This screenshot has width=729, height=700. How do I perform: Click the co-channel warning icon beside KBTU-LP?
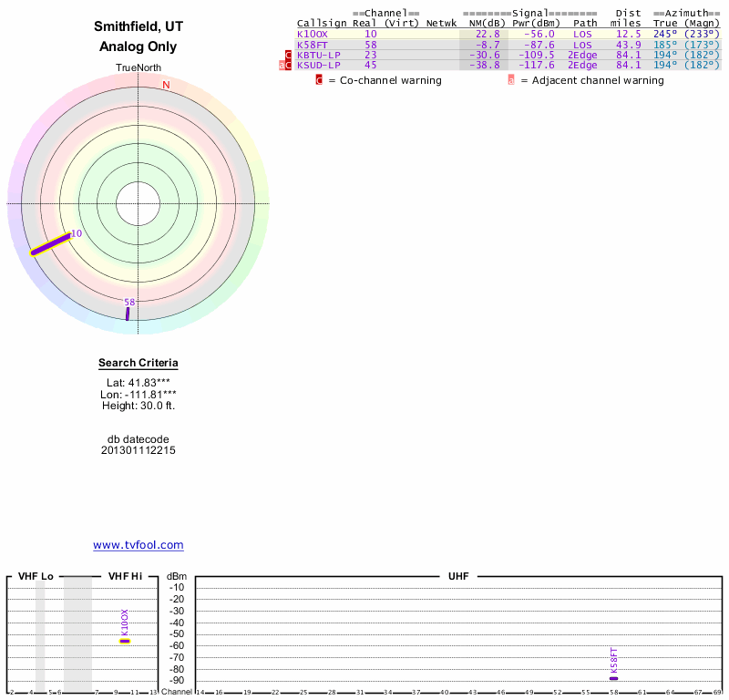coord(289,55)
